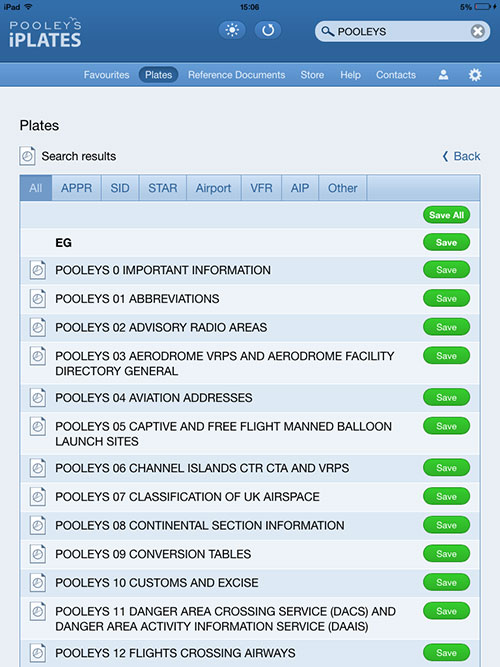Open document icon for POOLEYS 06 CHANNEL ISLANDS
The width and height of the screenshot is (500, 667).
point(37,468)
